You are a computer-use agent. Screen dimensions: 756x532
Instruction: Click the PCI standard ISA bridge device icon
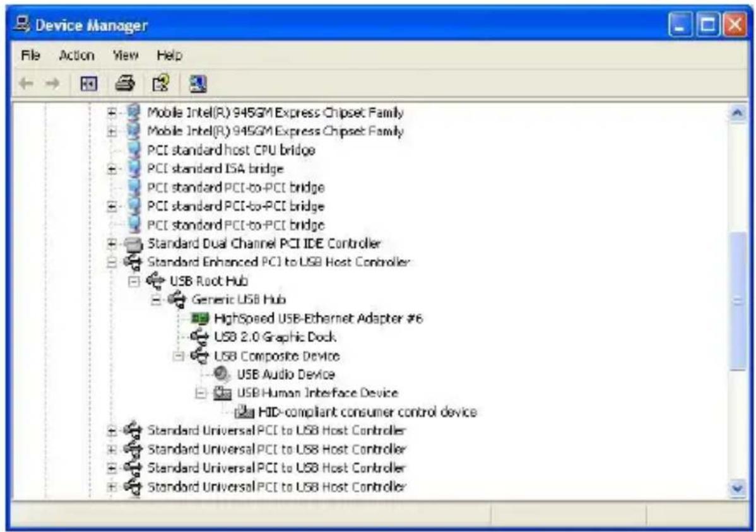coord(134,168)
